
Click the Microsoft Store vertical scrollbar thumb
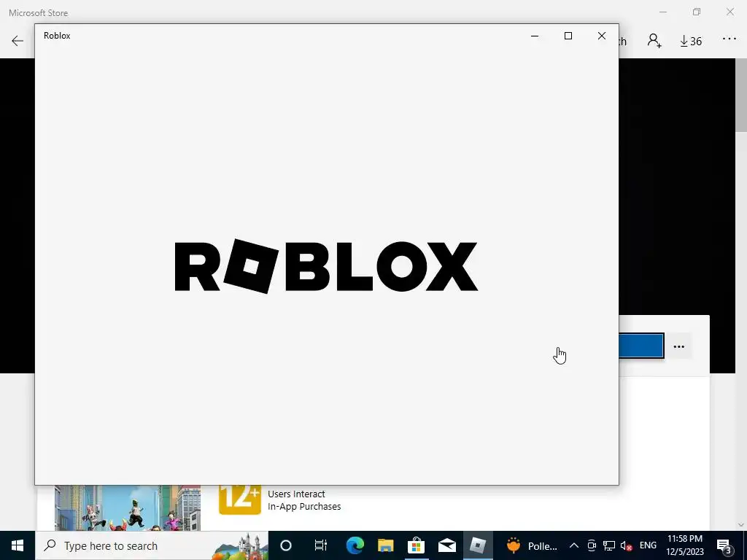[x=741, y=96]
